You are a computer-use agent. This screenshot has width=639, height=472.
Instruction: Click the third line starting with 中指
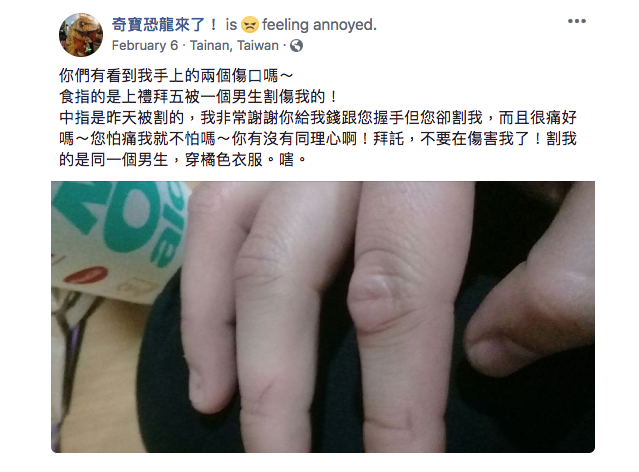coord(318,118)
